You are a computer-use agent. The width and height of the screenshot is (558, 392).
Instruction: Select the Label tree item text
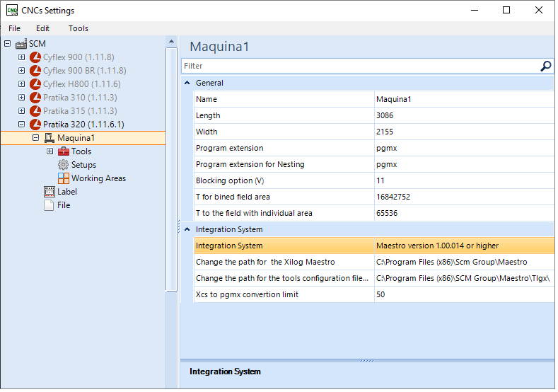pyautogui.click(x=67, y=192)
